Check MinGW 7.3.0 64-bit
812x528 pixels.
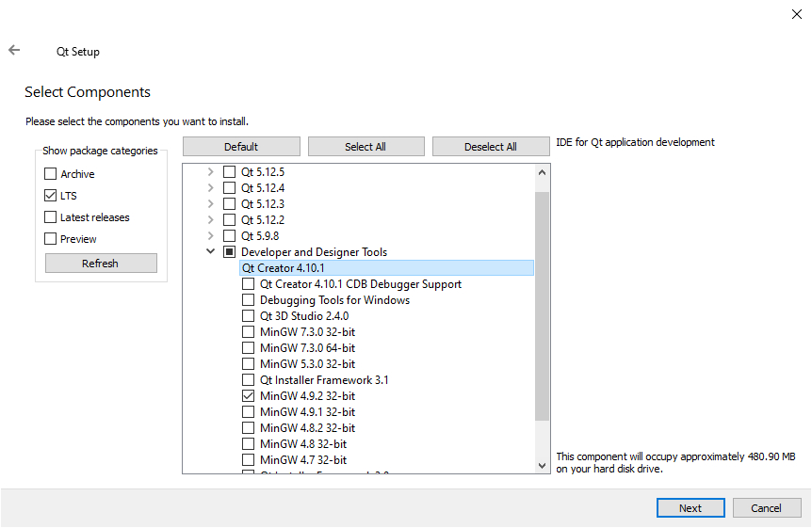point(248,348)
